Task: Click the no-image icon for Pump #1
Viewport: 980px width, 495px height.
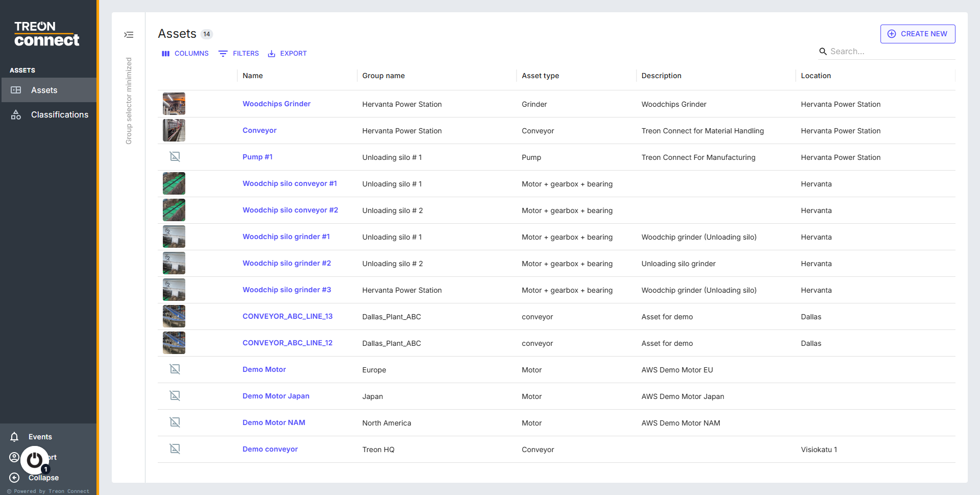Action: click(x=175, y=157)
